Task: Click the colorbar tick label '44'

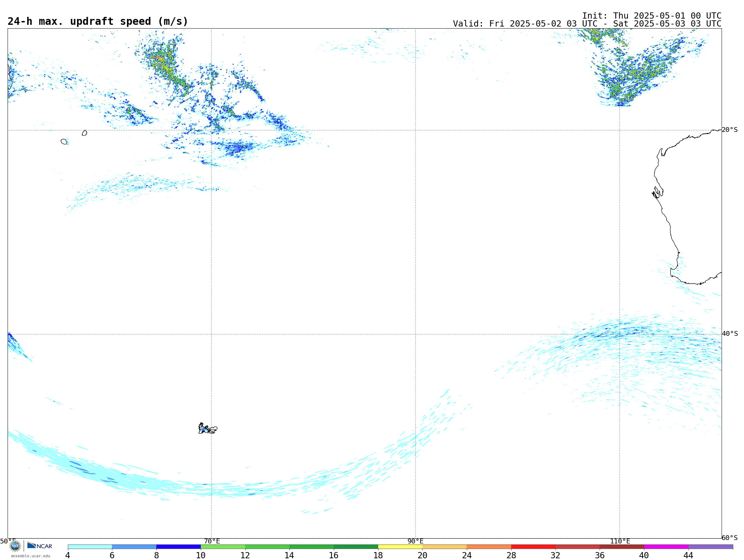Action: pyautogui.click(x=689, y=556)
